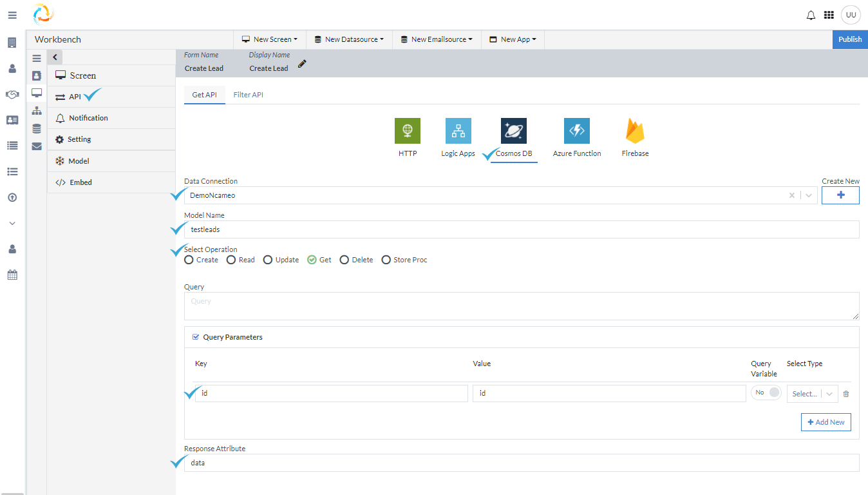The width and height of the screenshot is (868, 495).
Task: Open the handshake icon in left sidebar
Action: [x=12, y=94]
